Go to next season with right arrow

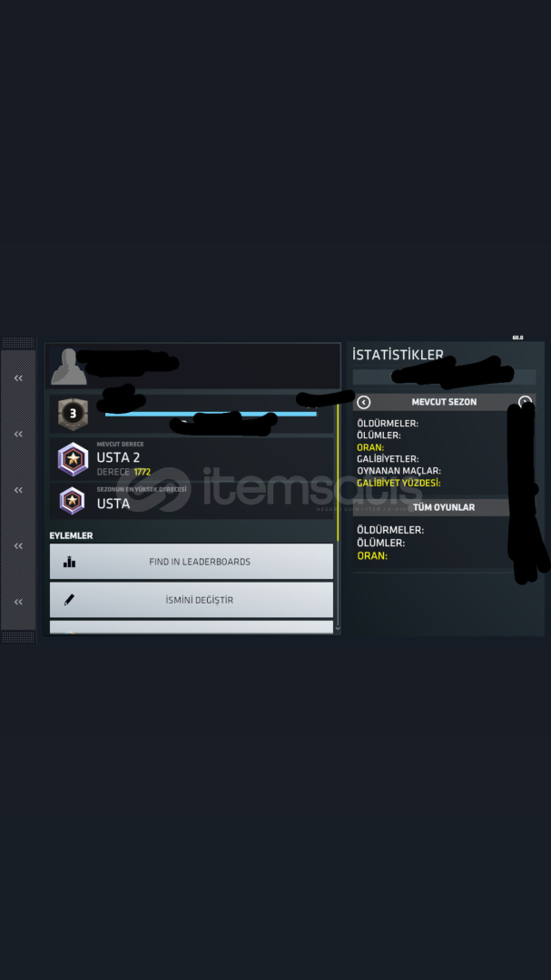525,403
